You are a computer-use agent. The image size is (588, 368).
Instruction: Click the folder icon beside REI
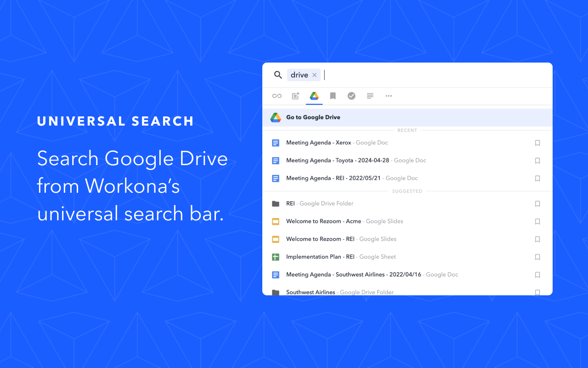click(x=276, y=203)
